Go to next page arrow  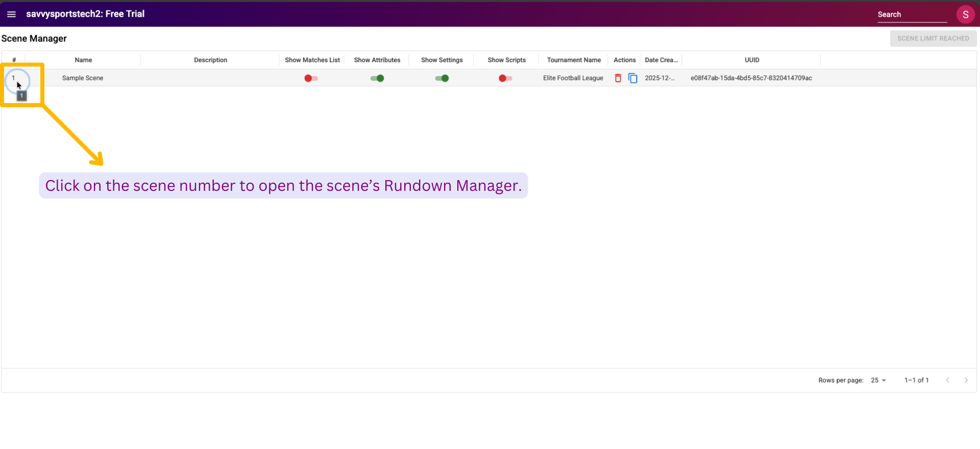(966, 380)
